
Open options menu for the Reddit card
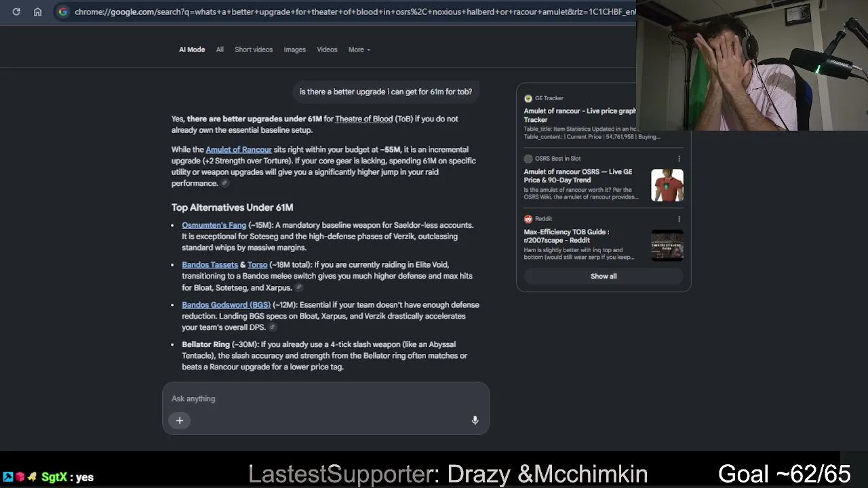pyautogui.click(x=679, y=219)
